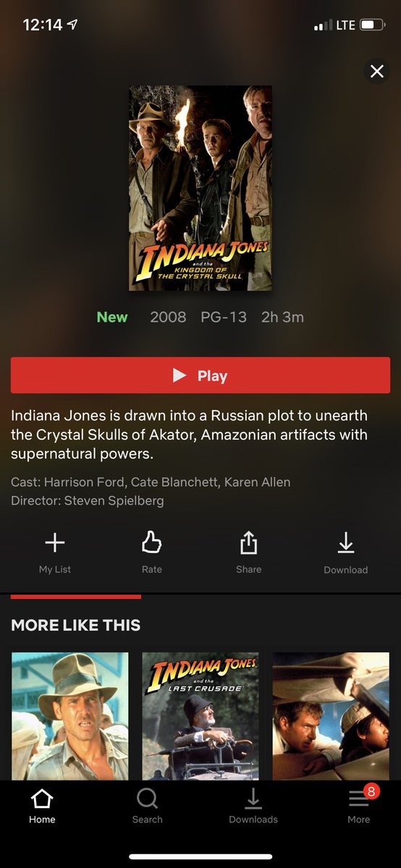The width and height of the screenshot is (401, 868).
Task: Tap the PG-13 rating label
Action: click(x=224, y=317)
